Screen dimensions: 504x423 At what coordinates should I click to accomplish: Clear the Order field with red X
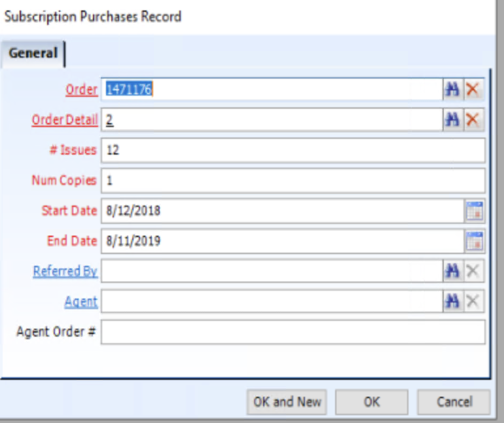(x=473, y=90)
